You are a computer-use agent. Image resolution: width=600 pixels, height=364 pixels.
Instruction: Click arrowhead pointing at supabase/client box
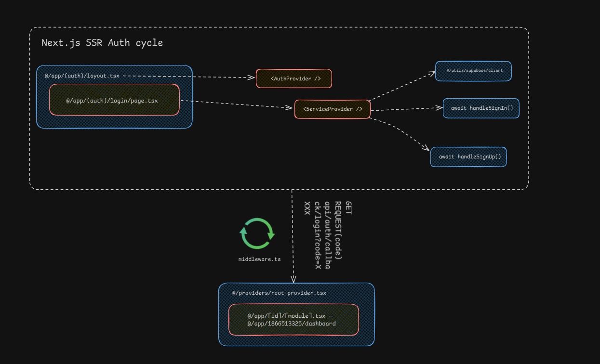tap(431, 73)
